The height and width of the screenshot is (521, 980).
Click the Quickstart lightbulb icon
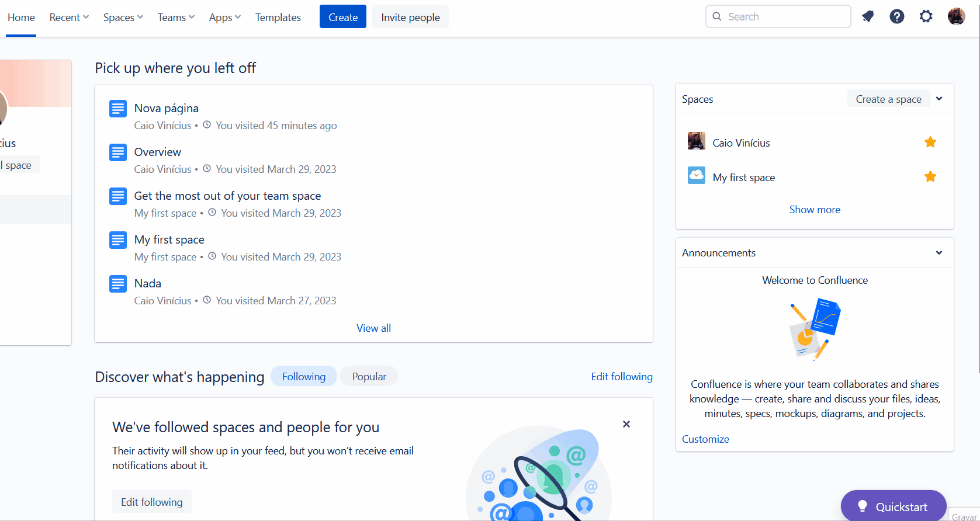pos(862,506)
